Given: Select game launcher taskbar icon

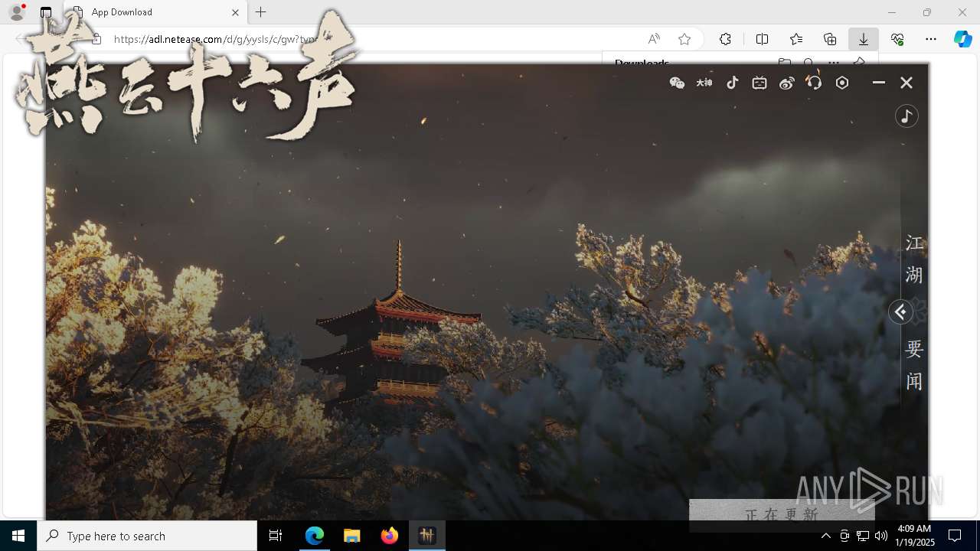Looking at the screenshot, I should pos(427,536).
